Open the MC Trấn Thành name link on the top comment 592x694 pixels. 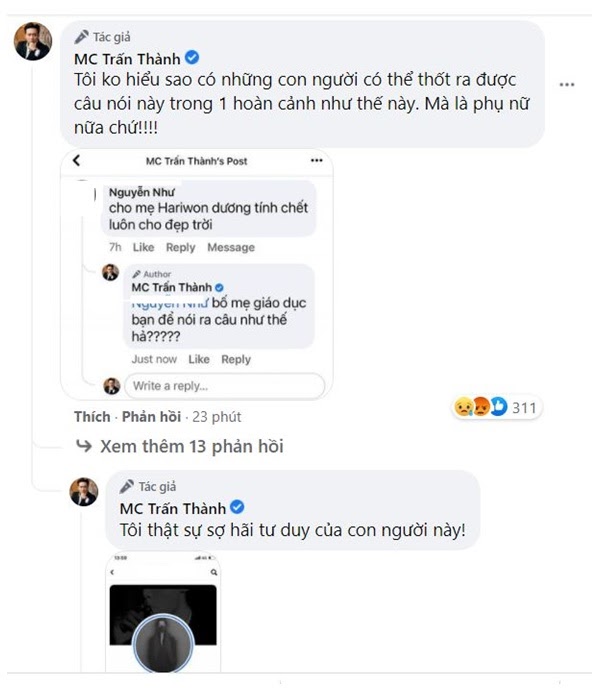click(127, 58)
